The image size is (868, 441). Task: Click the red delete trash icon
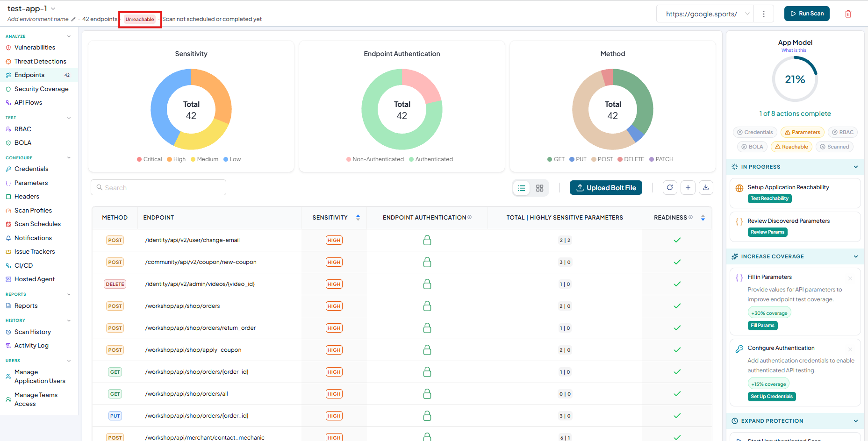pyautogui.click(x=848, y=14)
